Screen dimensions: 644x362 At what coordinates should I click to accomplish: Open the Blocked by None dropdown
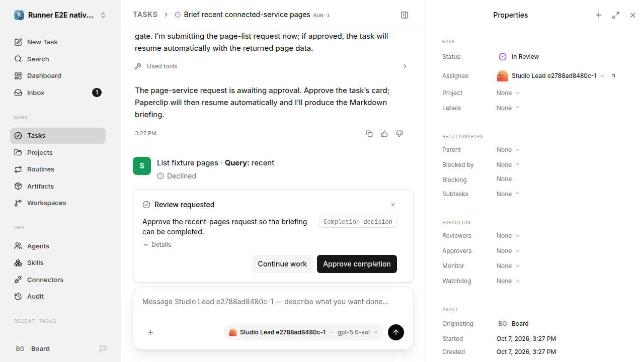point(508,165)
